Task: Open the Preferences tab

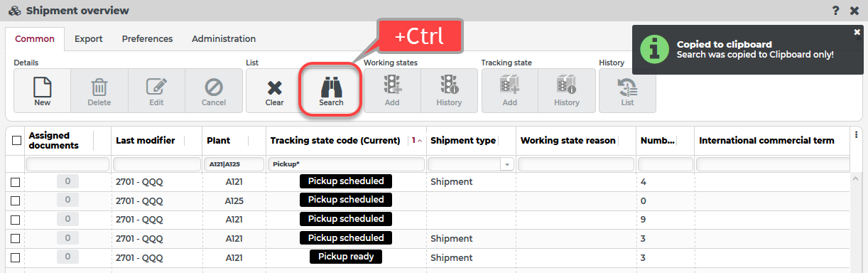Action: [147, 39]
